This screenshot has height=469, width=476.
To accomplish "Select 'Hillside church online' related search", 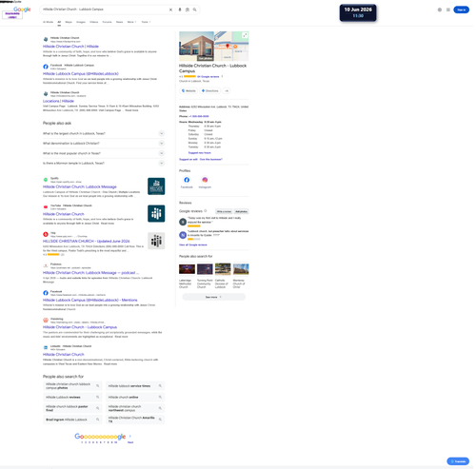I will coord(135,397).
